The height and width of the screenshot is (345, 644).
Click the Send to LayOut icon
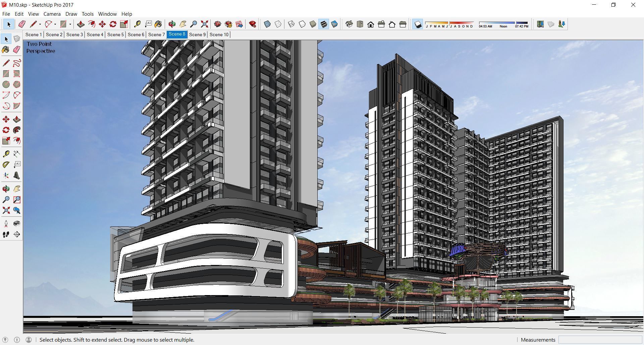tap(239, 24)
